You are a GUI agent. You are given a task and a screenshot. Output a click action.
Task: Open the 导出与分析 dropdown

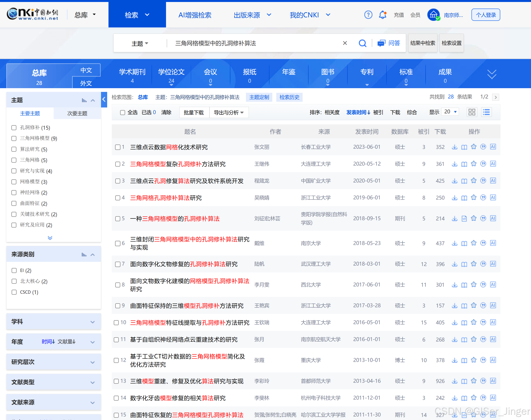coord(229,112)
